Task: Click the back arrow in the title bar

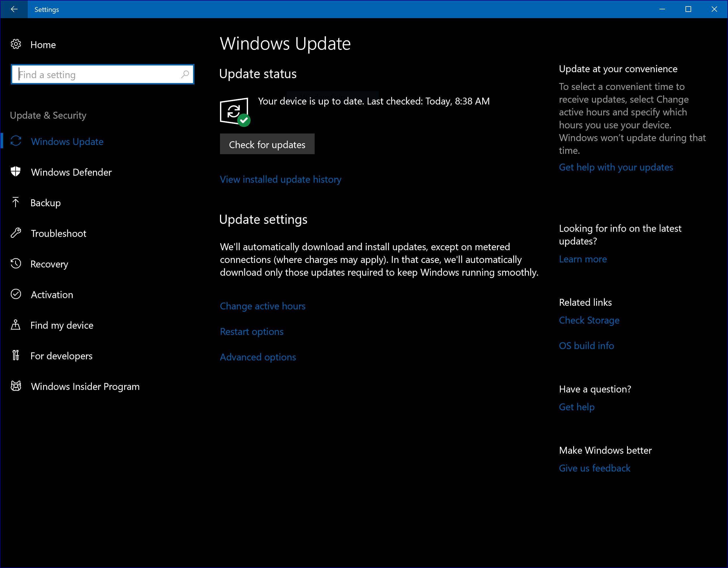Action: (14, 9)
